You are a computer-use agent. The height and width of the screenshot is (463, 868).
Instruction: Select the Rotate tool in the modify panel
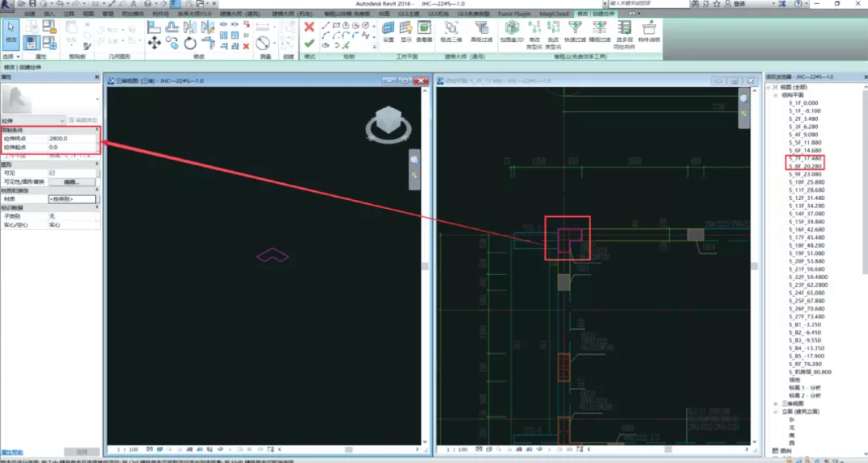tap(190, 43)
